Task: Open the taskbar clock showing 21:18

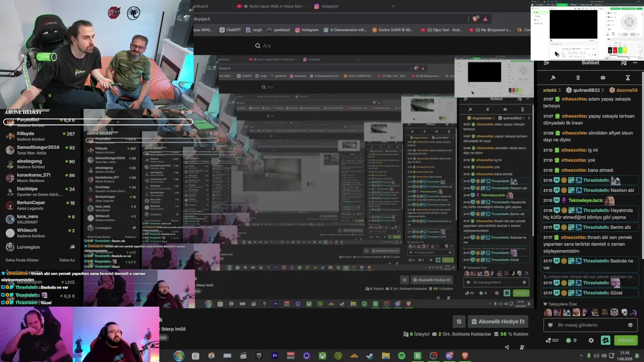Action: click(624, 356)
